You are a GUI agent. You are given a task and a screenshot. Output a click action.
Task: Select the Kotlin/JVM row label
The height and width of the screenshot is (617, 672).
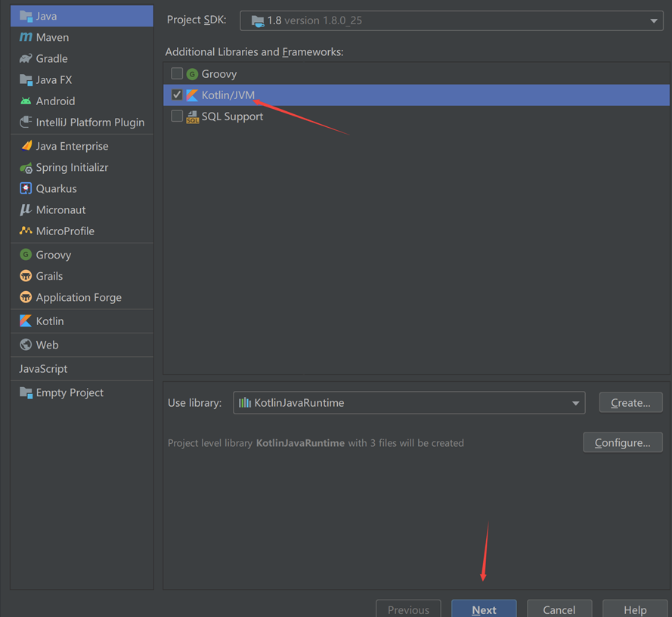[x=228, y=95]
